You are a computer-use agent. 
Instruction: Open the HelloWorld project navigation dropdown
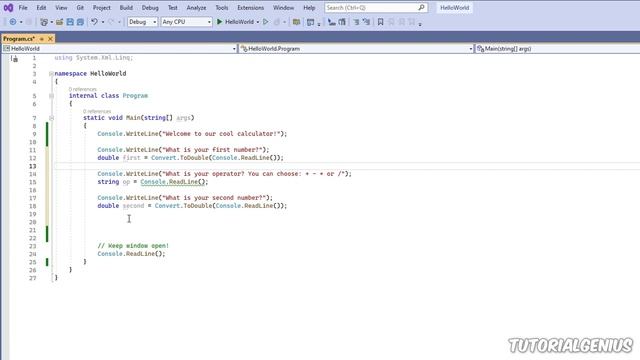(120, 49)
